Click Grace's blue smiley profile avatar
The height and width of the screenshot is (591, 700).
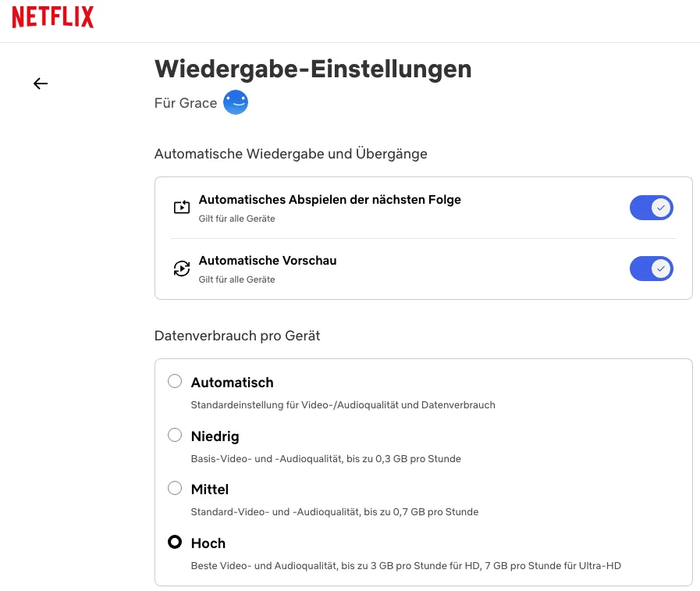(236, 102)
